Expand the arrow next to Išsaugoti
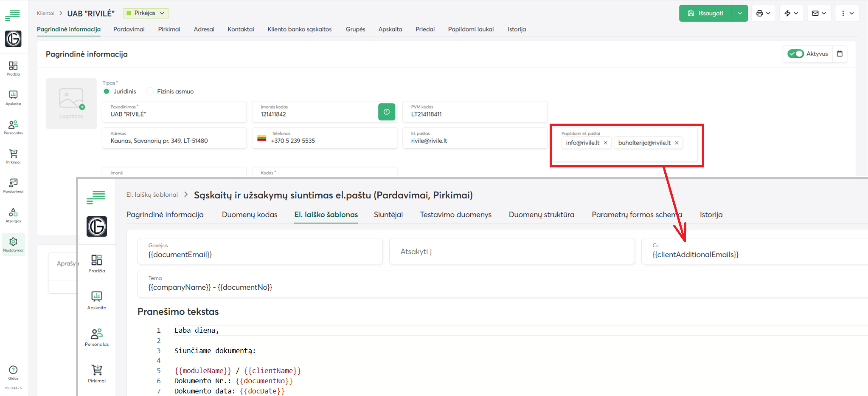Screen dimensions: 868x396 [739, 13]
